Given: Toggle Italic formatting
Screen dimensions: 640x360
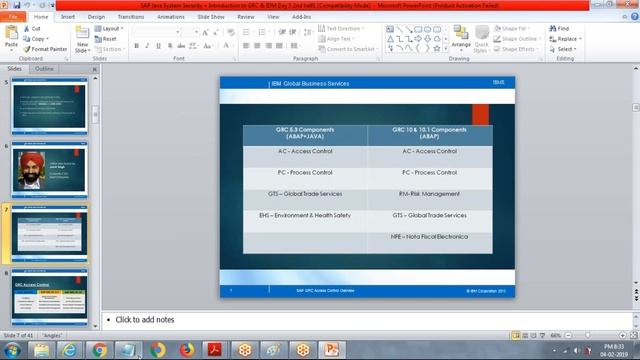Looking at the screenshot, I should 147,46.
